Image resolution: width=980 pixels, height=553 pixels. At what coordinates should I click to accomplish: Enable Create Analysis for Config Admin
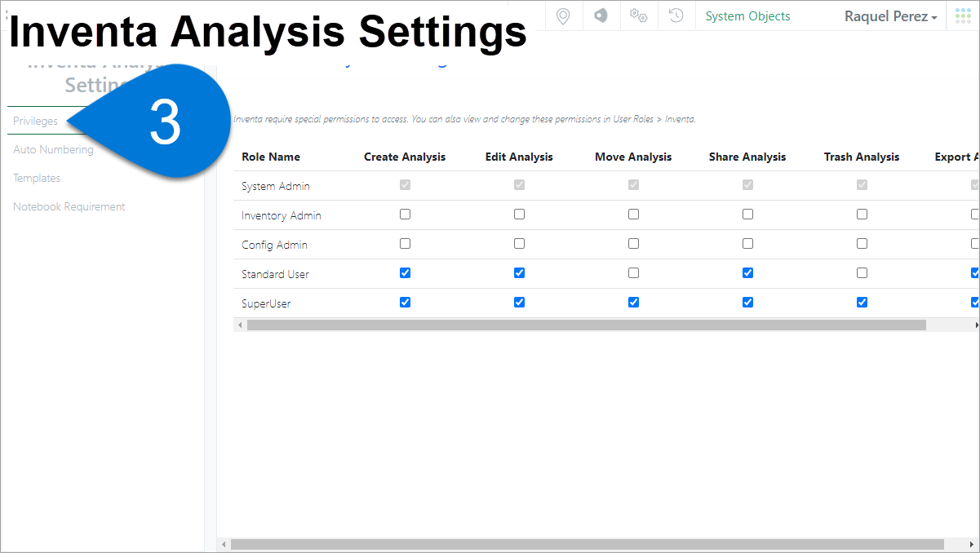(x=405, y=244)
